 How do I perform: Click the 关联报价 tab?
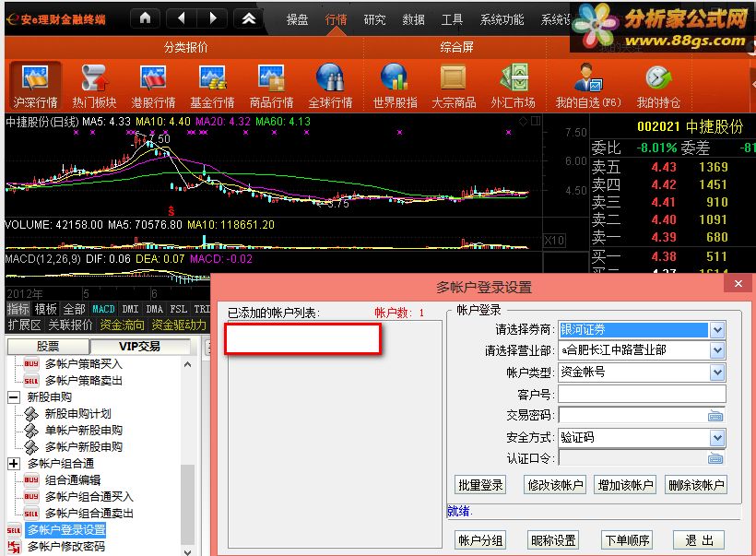pyautogui.click(x=70, y=325)
